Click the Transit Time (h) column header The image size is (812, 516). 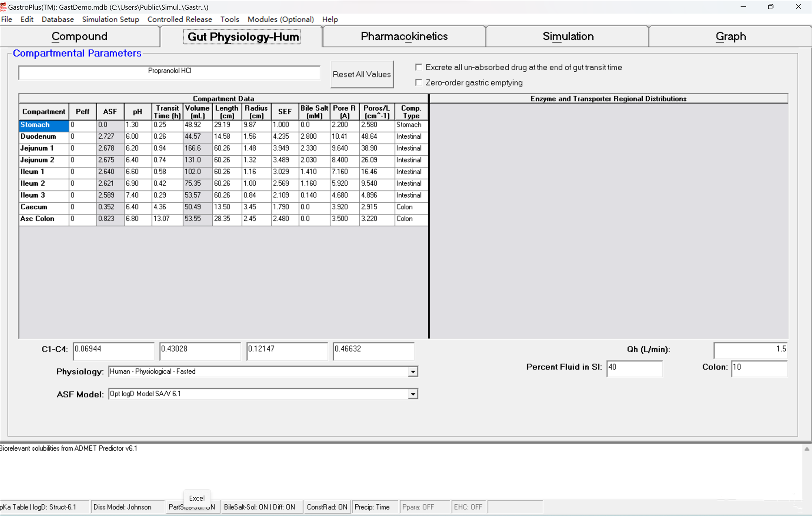tap(167, 112)
